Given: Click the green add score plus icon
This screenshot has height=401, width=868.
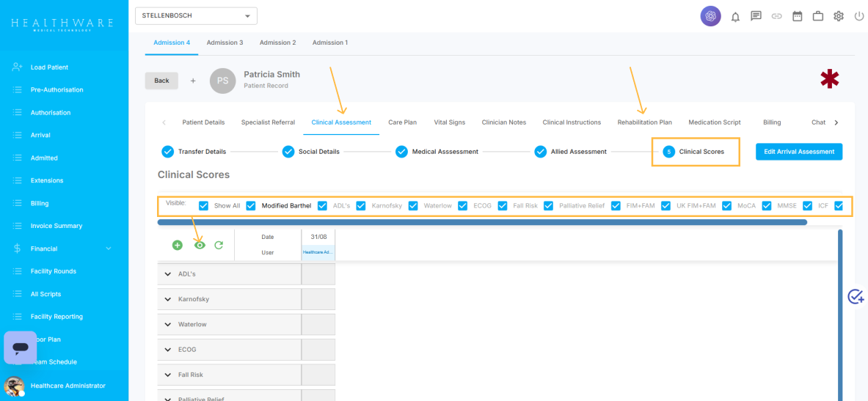Looking at the screenshot, I should (x=177, y=245).
